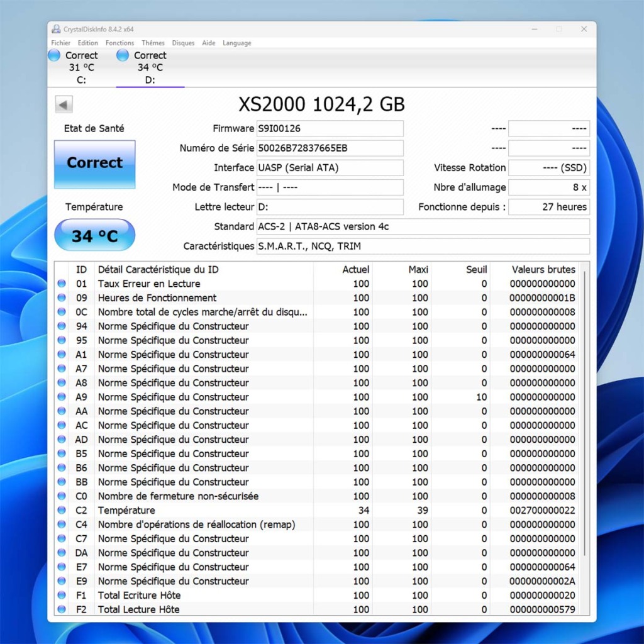Click the blue status orb above C:
This screenshot has width=644, height=644.
click(x=54, y=55)
